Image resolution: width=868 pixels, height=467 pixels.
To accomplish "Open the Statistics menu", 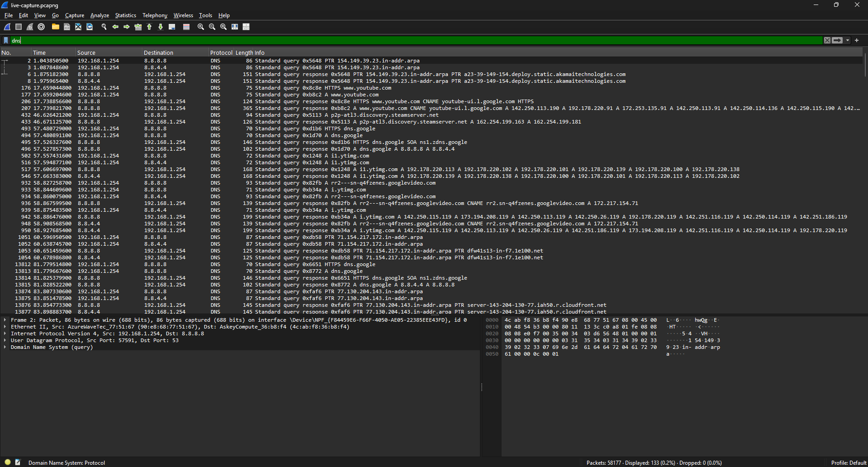I will click(x=125, y=15).
